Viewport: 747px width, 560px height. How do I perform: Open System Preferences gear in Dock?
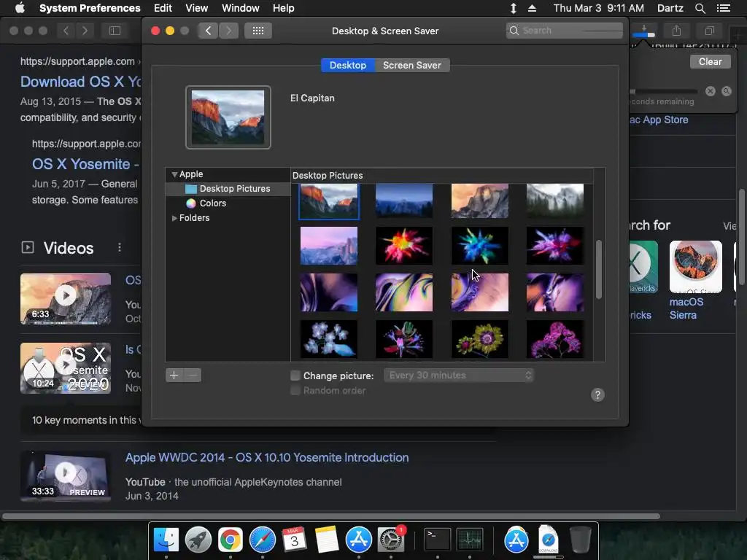point(391,540)
